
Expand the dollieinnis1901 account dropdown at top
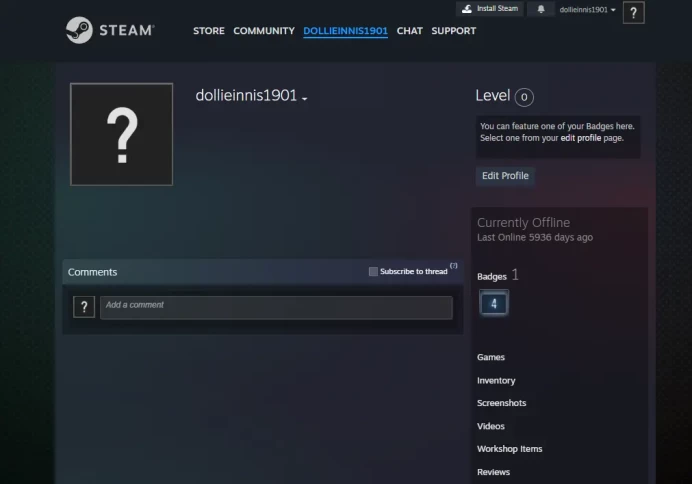point(587,10)
